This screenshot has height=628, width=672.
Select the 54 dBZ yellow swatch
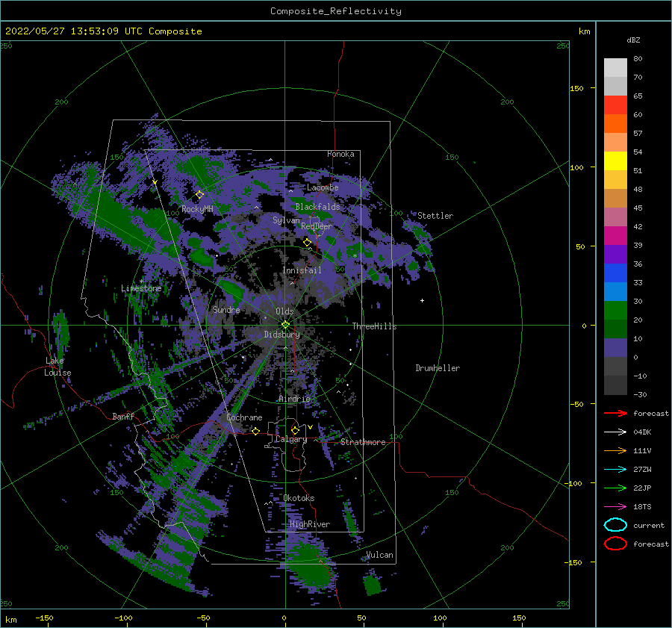click(x=615, y=161)
